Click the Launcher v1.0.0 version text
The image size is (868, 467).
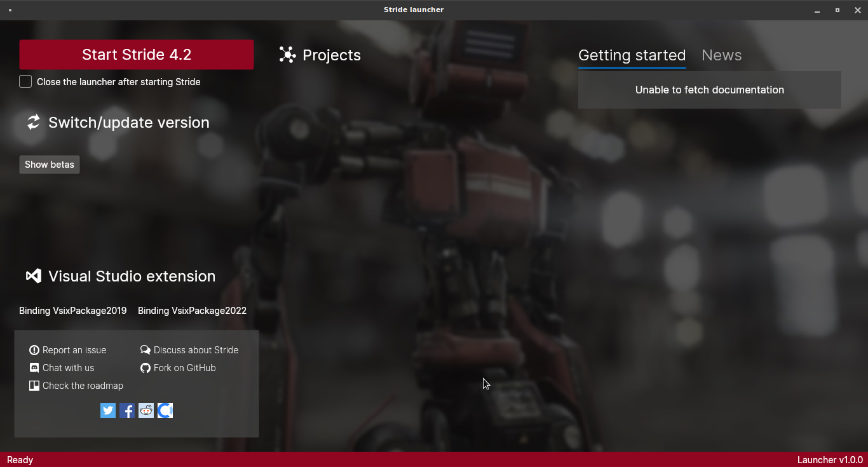(x=830, y=460)
